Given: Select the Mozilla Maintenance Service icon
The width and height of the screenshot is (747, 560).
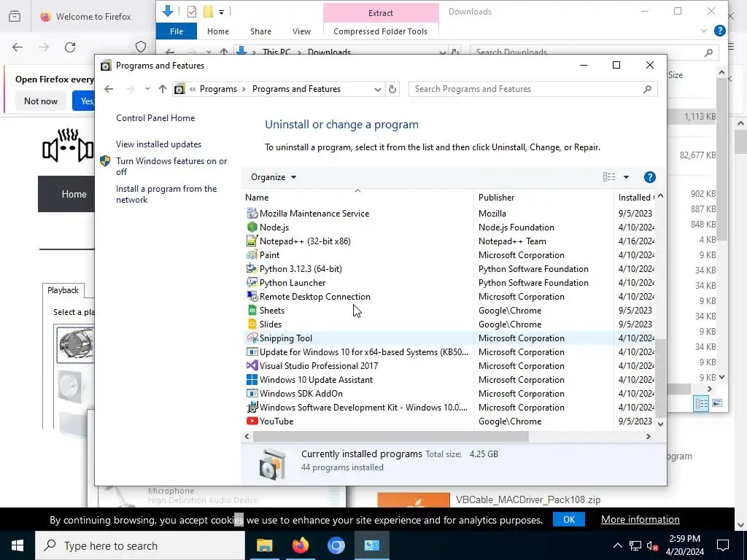Looking at the screenshot, I should coord(252,214).
